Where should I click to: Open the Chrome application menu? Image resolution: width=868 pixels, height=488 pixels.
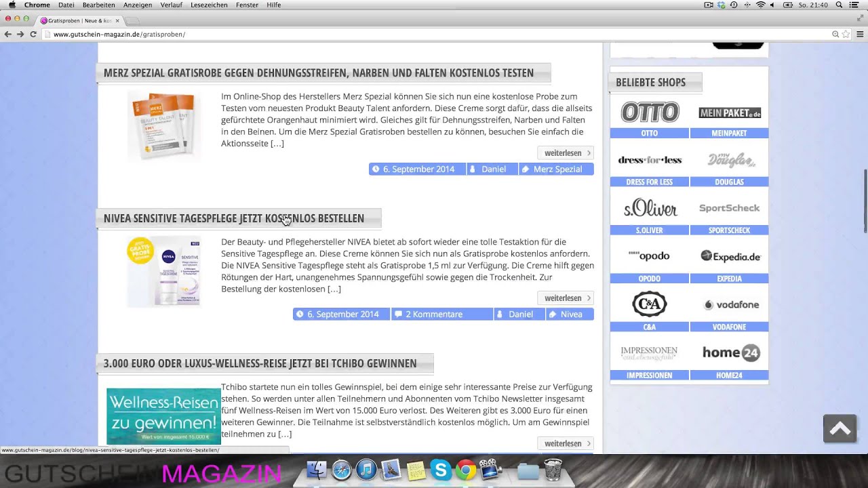pos(37,5)
